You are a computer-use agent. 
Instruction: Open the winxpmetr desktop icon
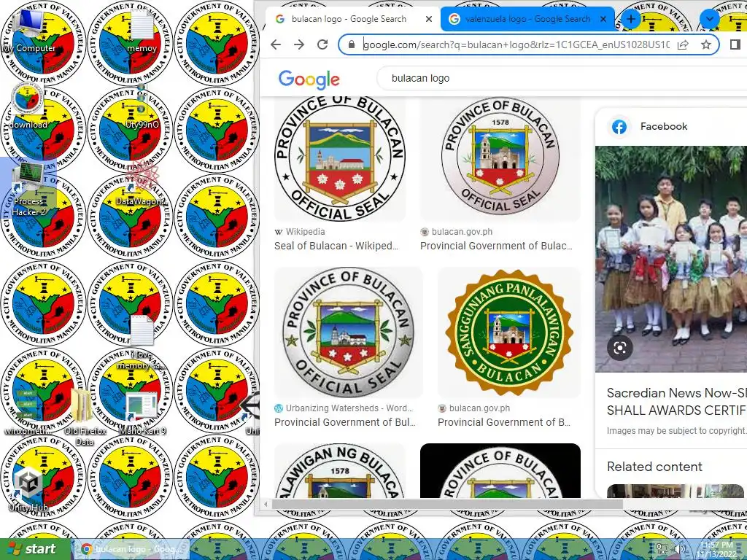28,412
